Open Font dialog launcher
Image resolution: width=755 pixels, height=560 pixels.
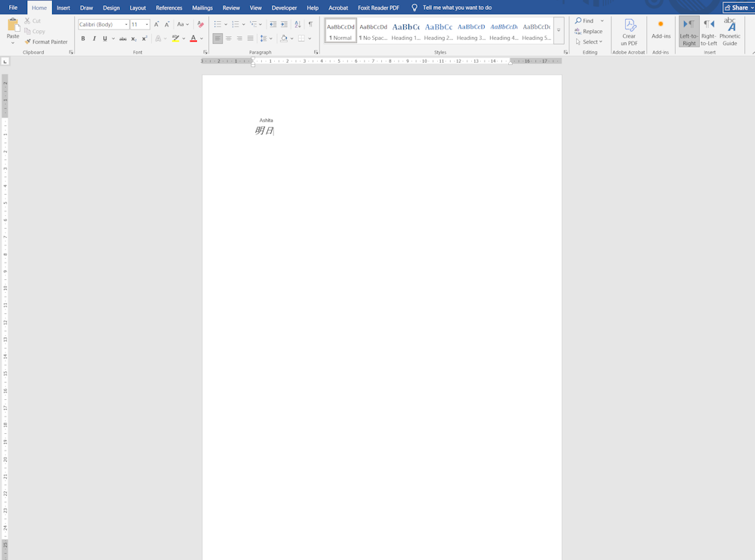(x=205, y=52)
